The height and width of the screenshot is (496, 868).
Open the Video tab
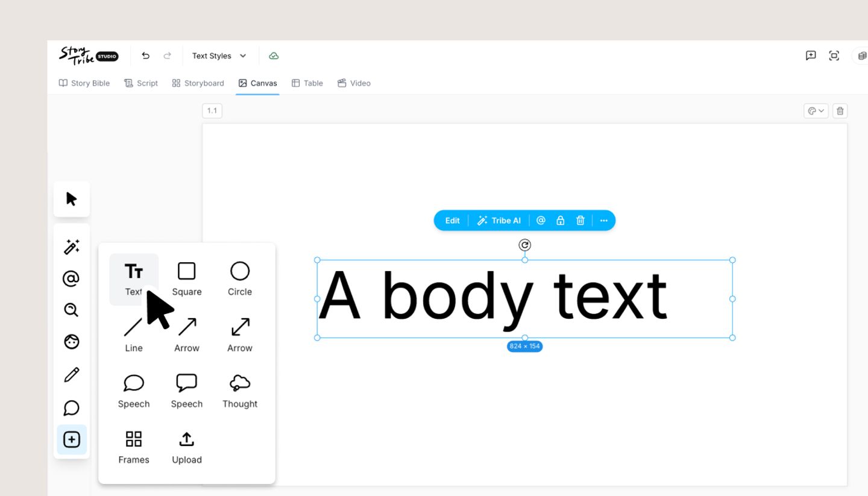[354, 83]
